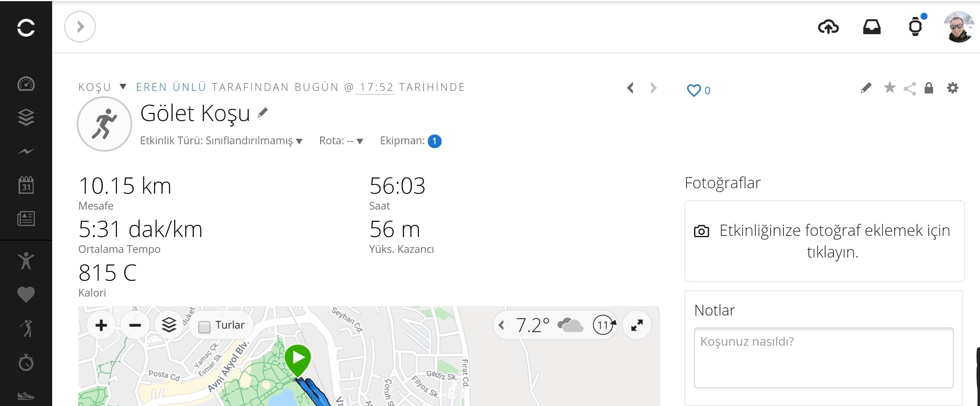Open the Rota dropdown
Screen dimensions: 980x406
tap(341, 141)
